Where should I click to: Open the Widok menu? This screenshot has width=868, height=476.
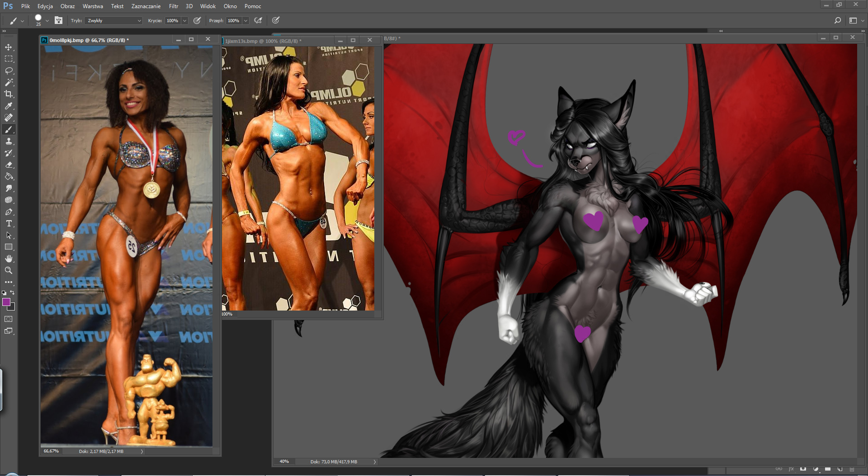click(208, 6)
